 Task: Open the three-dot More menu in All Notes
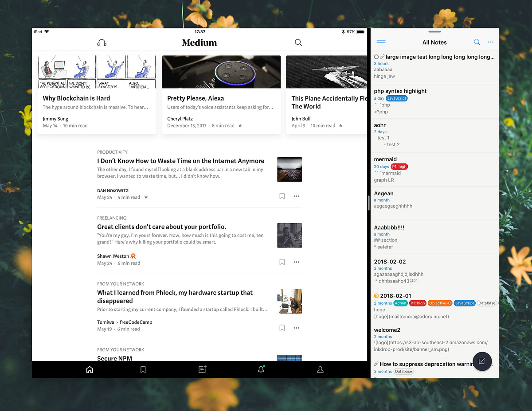click(491, 42)
